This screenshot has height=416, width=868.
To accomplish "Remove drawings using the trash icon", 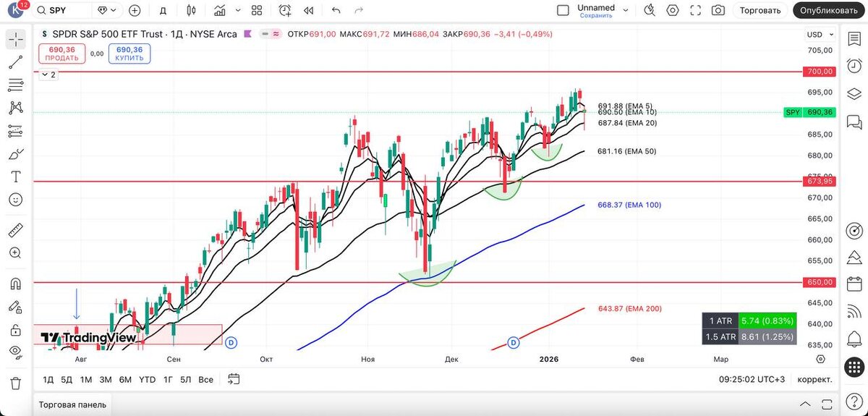I will tap(16, 383).
